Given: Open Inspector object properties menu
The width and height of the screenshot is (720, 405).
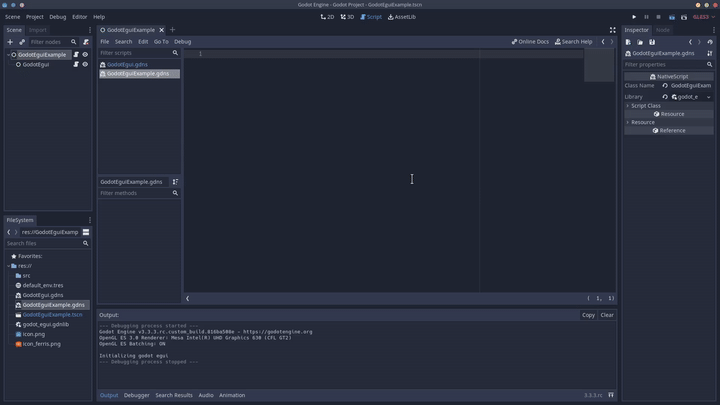Looking at the screenshot, I should click(710, 53).
